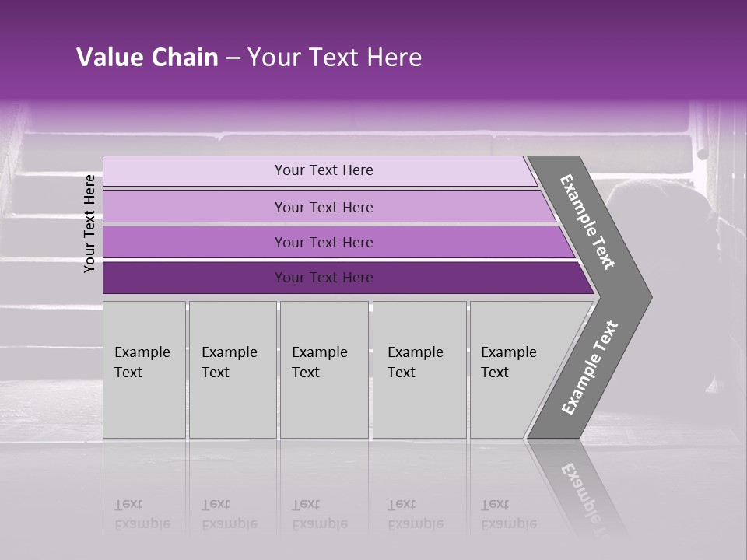Select the third medium purple text bar
This screenshot has height=560, width=747.
(324, 242)
